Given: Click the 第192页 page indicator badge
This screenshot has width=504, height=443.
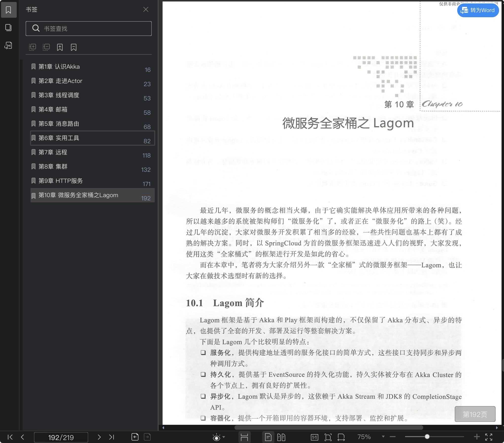Looking at the screenshot, I should (475, 414).
